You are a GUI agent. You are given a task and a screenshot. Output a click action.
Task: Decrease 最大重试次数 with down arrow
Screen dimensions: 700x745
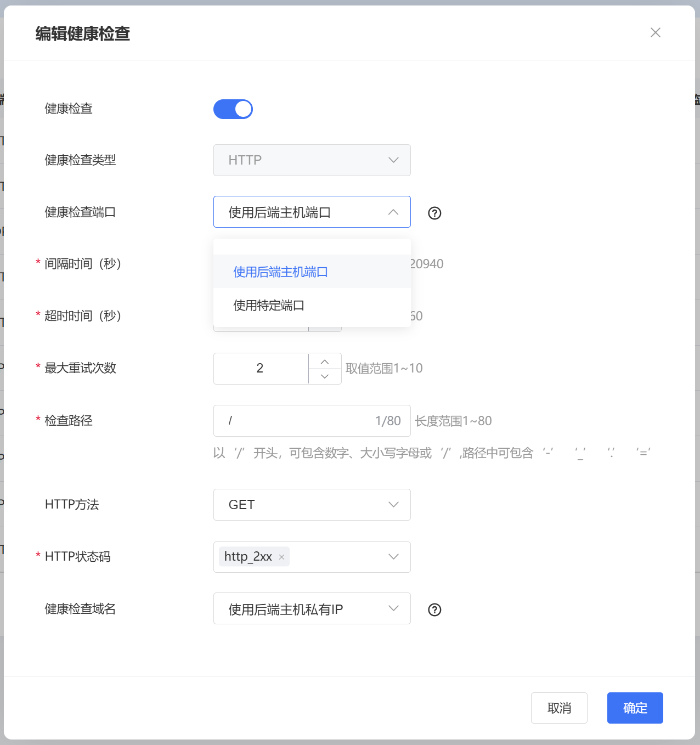[325, 376]
